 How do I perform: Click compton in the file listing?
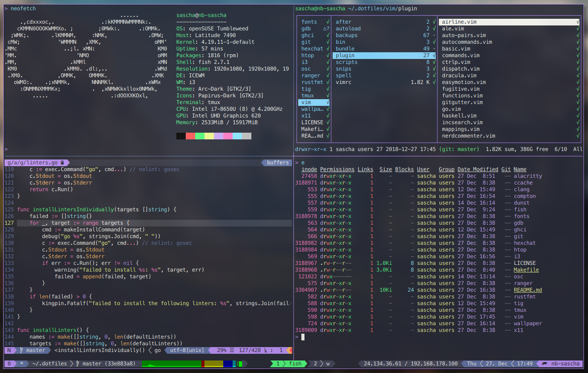(525, 196)
